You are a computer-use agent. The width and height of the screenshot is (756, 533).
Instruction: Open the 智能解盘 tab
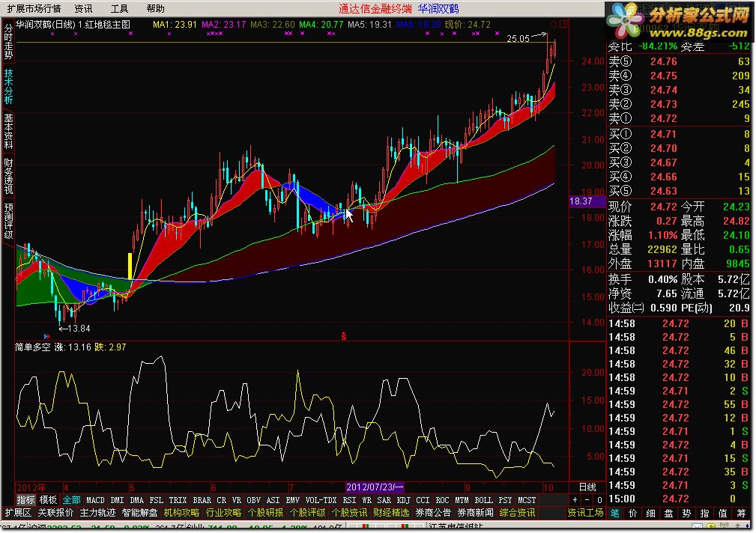coord(140,512)
